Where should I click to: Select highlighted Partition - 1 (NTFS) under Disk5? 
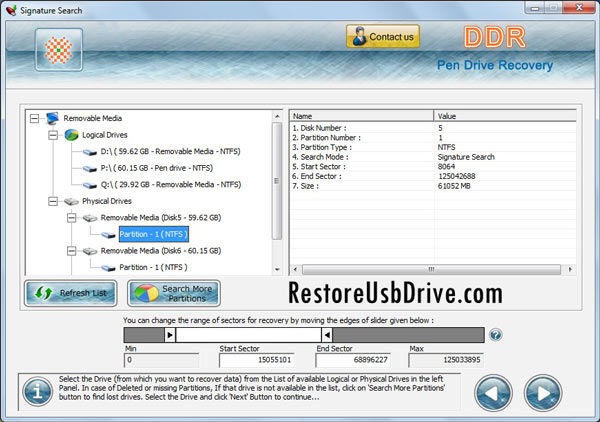(154, 234)
